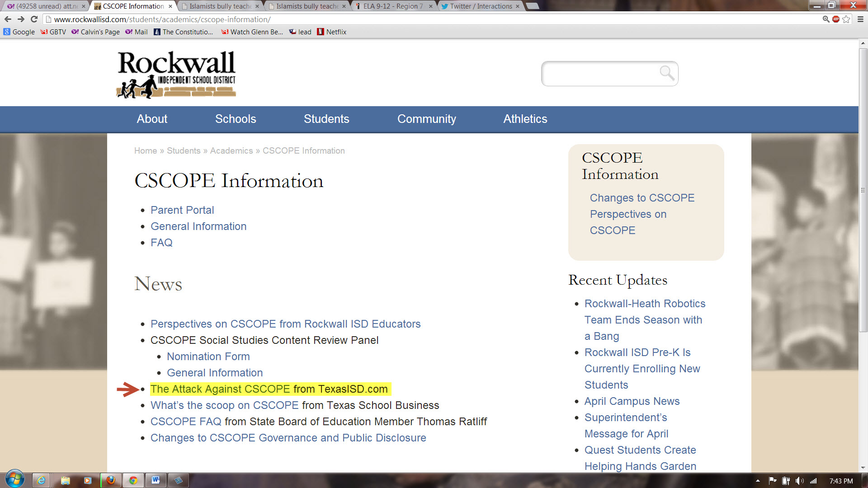This screenshot has width=868, height=488.
Task: Click the browser address bar URL
Action: click(162, 19)
